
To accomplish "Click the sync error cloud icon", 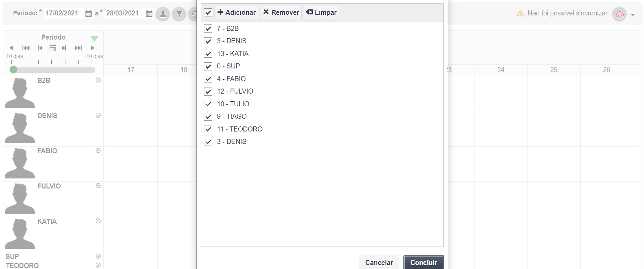I will [619, 14].
